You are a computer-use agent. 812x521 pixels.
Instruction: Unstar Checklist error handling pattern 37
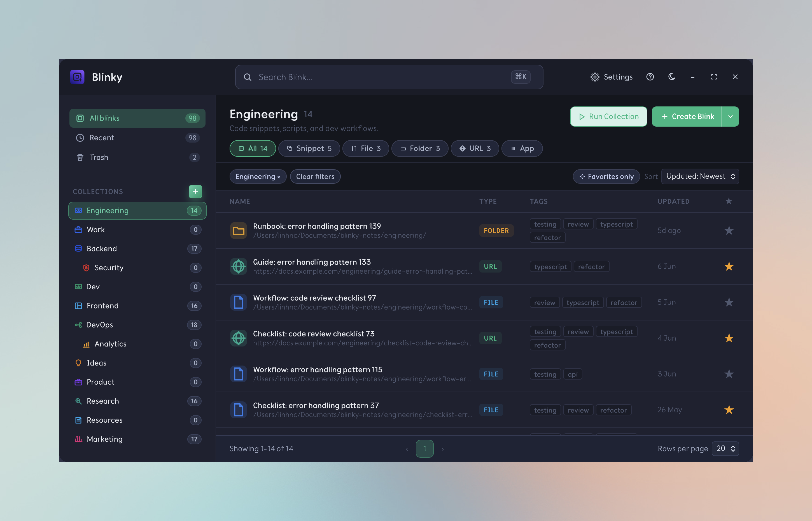tap(729, 410)
